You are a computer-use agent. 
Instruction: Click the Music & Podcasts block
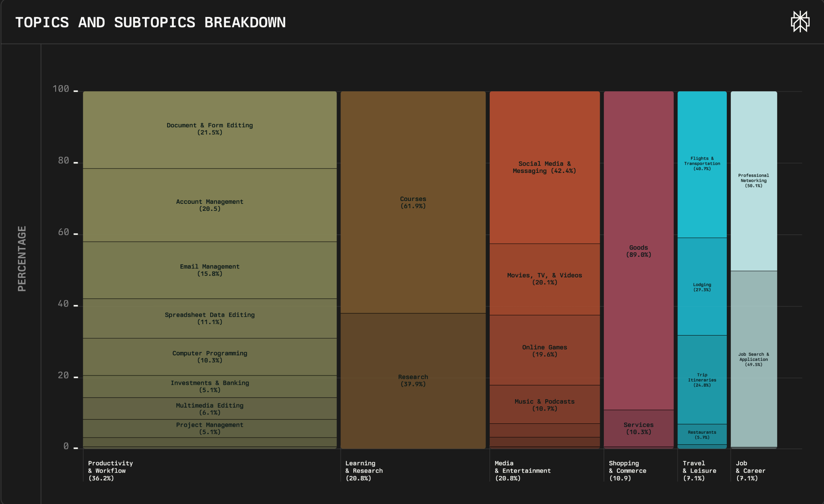[544, 405]
